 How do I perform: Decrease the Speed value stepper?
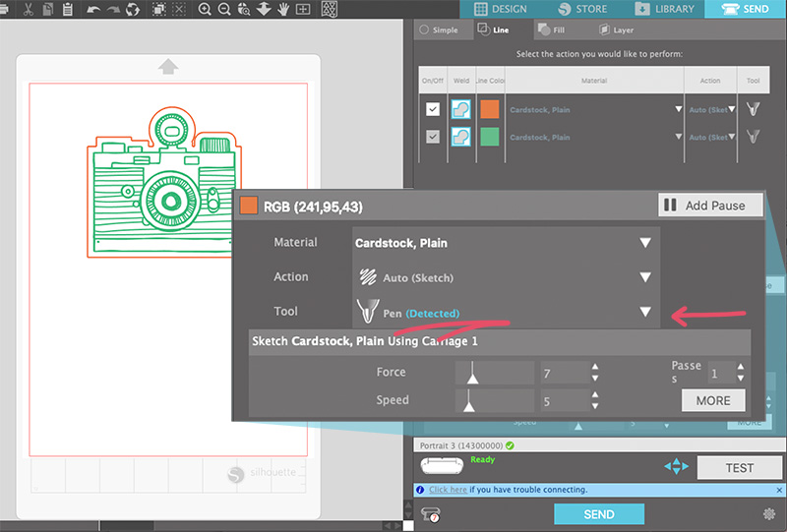pos(595,406)
